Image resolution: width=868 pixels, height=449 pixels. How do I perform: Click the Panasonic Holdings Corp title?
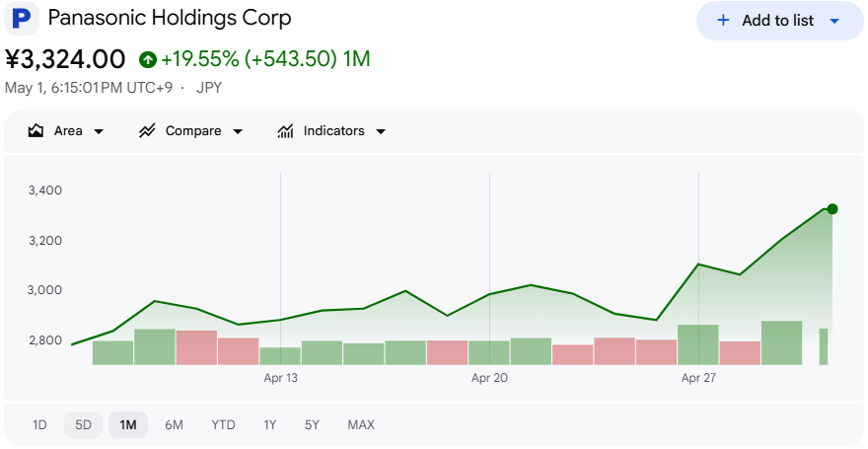pos(170,19)
